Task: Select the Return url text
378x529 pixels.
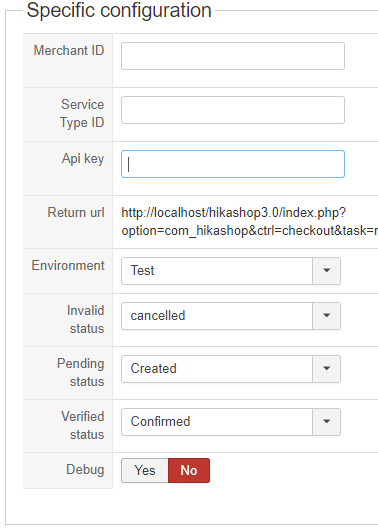Action: (x=250, y=222)
